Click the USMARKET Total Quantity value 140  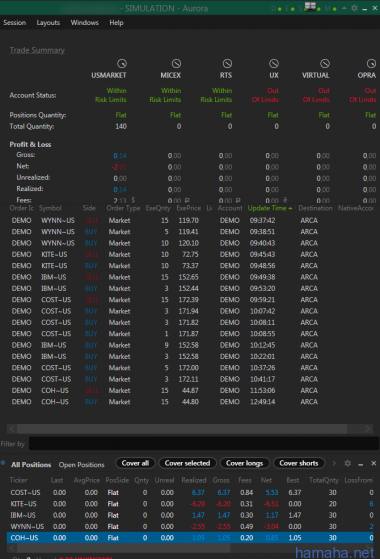point(121,126)
